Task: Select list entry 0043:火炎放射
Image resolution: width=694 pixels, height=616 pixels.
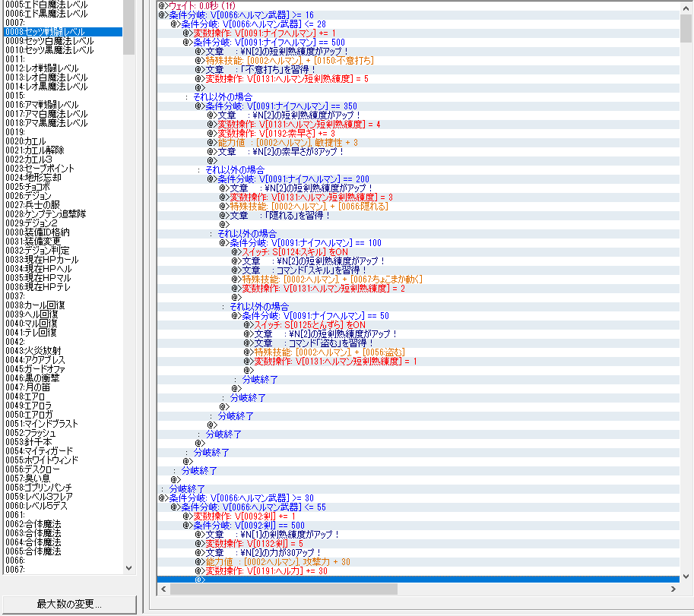Action: (33, 351)
